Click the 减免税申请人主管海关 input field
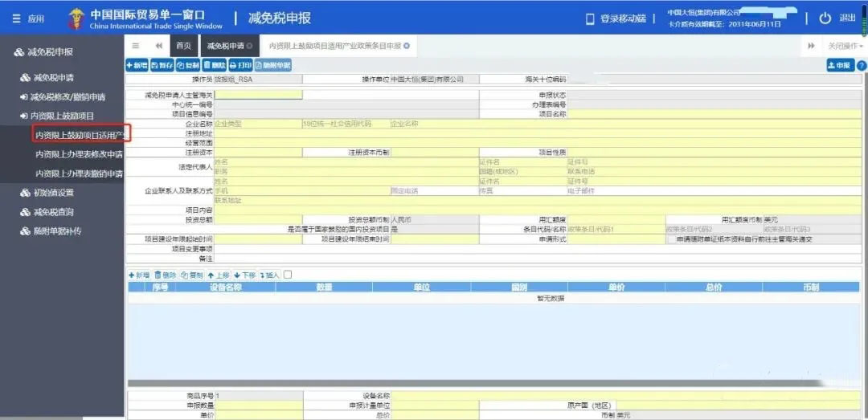868x420 pixels. tap(258, 95)
